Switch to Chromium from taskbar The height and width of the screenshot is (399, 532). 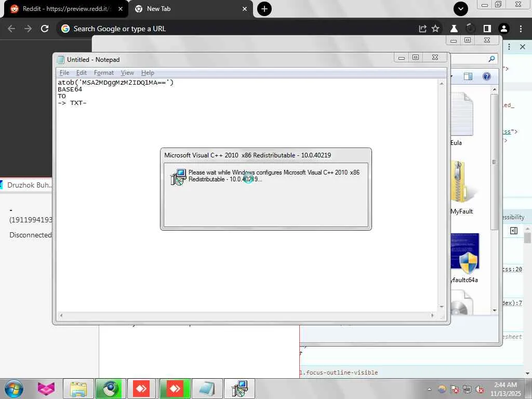coord(110,389)
